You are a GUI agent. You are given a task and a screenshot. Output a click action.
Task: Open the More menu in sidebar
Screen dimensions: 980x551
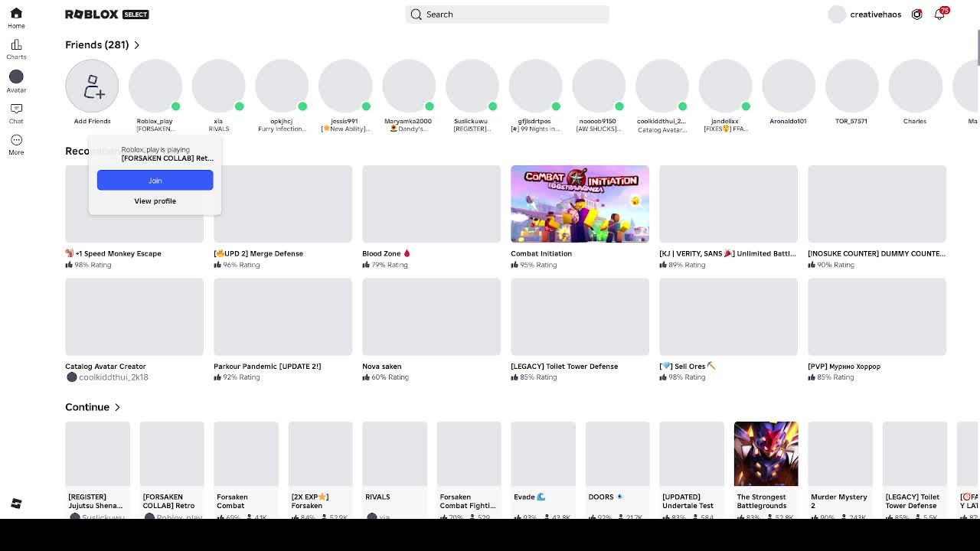(x=16, y=145)
